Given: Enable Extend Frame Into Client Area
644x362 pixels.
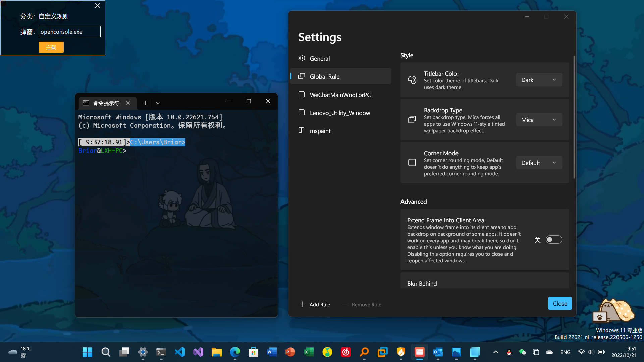Looking at the screenshot, I should pyautogui.click(x=554, y=239).
